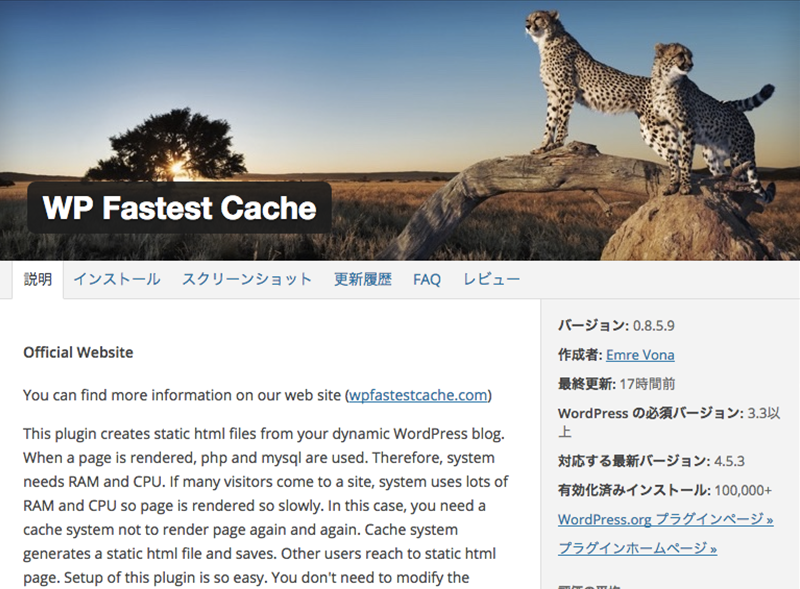Open the レビュー reviews tab
This screenshot has width=800, height=589.
point(491,279)
